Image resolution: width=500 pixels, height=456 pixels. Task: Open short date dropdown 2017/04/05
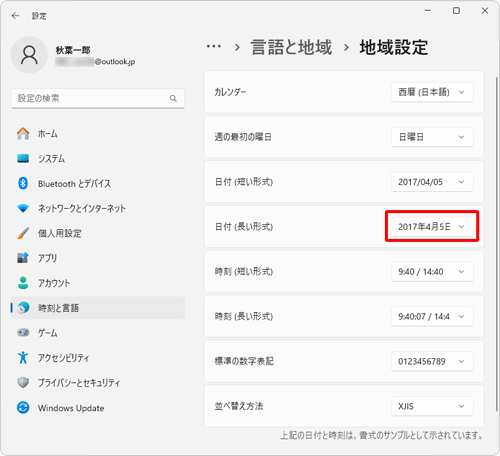(432, 182)
